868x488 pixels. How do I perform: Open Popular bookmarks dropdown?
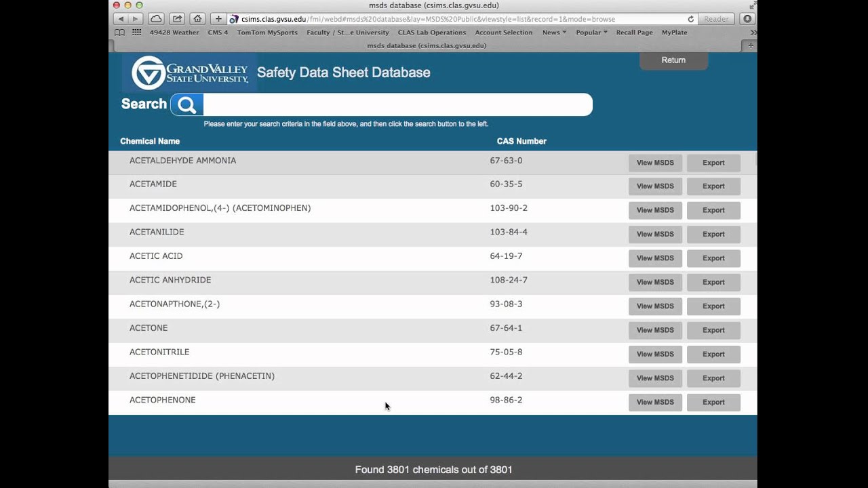pos(591,33)
